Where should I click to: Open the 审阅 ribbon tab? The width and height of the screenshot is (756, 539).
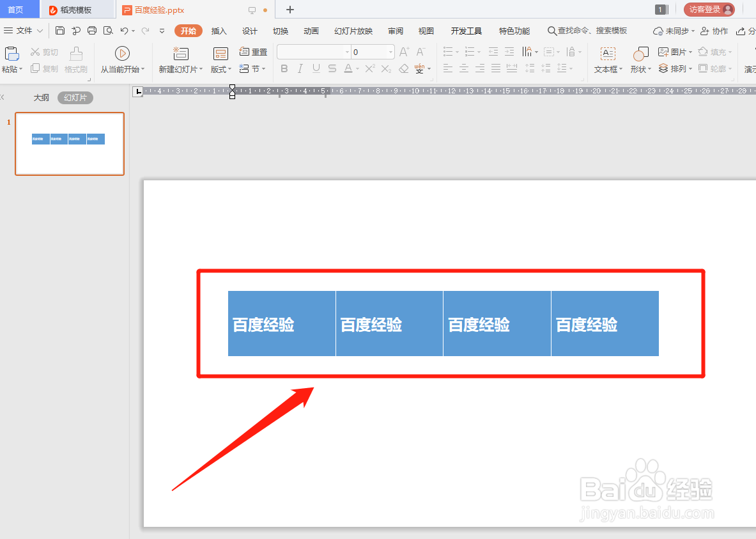pos(396,31)
